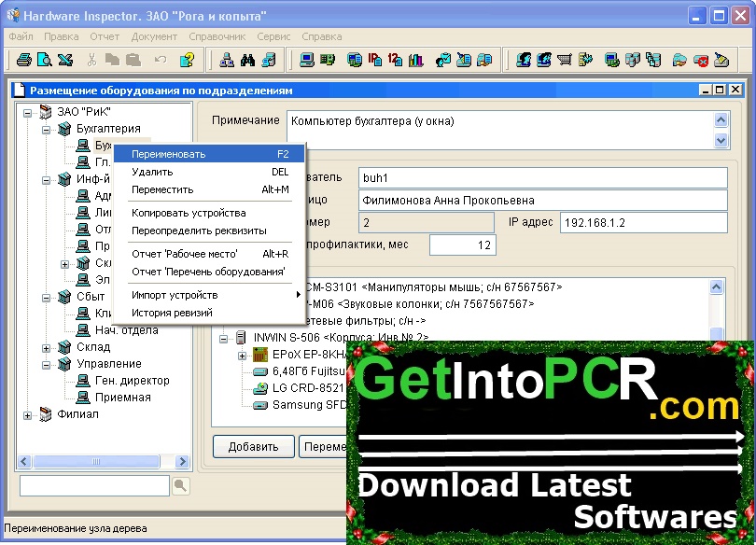Choose Удалить in the context menu
The width and height of the screenshot is (756, 545).
[209, 172]
